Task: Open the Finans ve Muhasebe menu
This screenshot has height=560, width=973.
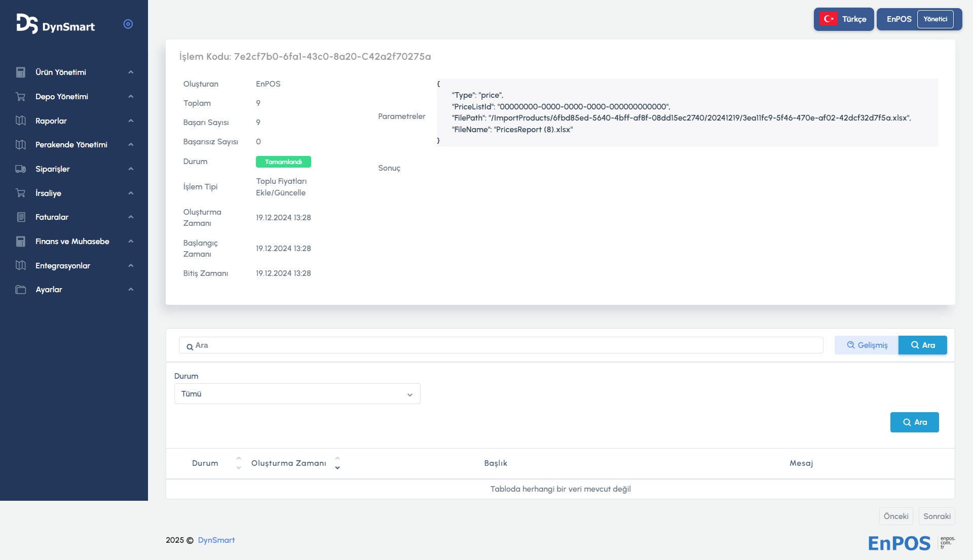Action: tap(72, 242)
